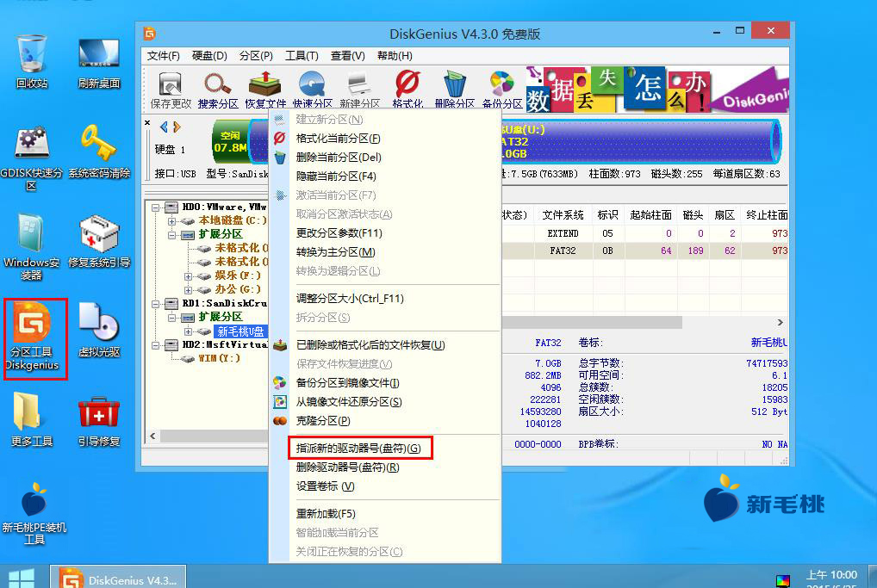Click the 新建分区 toolbar icon
Viewport: 877px width, 588px height.
pyautogui.click(x=359, y=90)
